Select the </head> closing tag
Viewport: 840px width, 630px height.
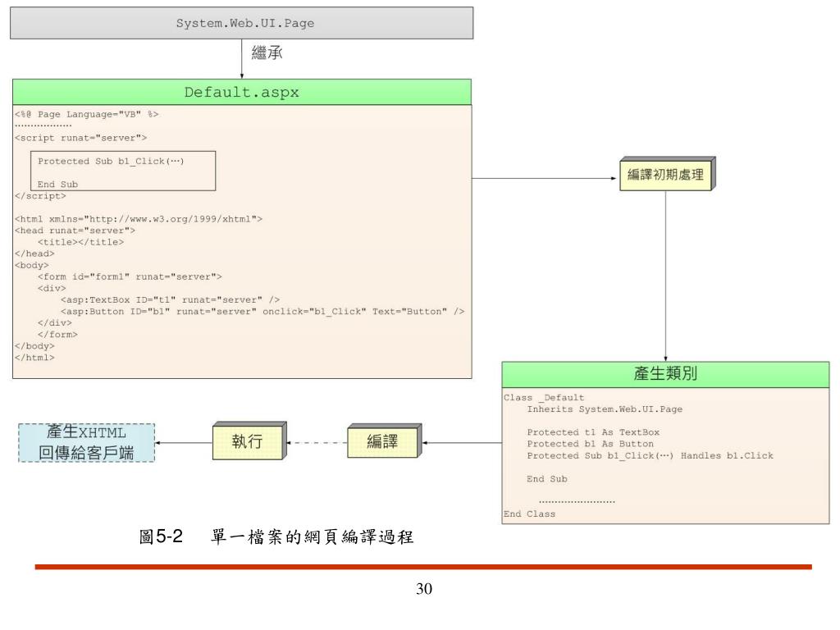pyautogui.click(x=34, y=254)
